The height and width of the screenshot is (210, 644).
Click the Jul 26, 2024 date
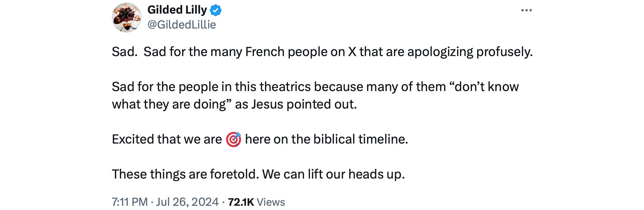click(x=187, y=202)
